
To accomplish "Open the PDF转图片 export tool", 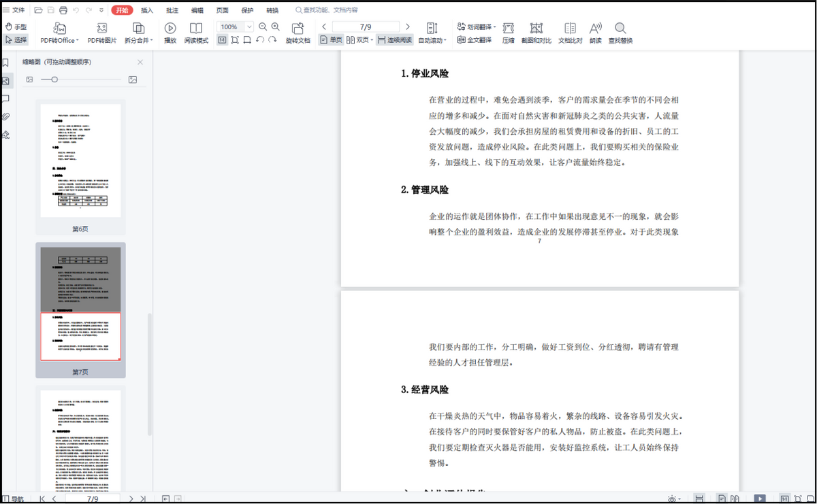I will click(x=101, y=28).
